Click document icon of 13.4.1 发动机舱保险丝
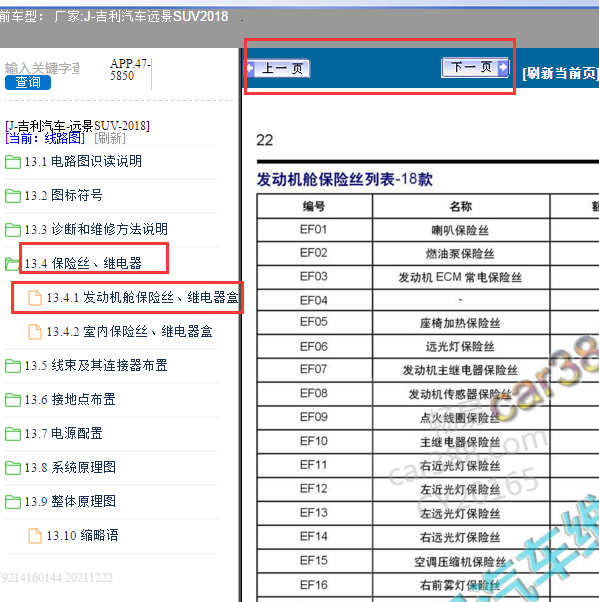 35,298
